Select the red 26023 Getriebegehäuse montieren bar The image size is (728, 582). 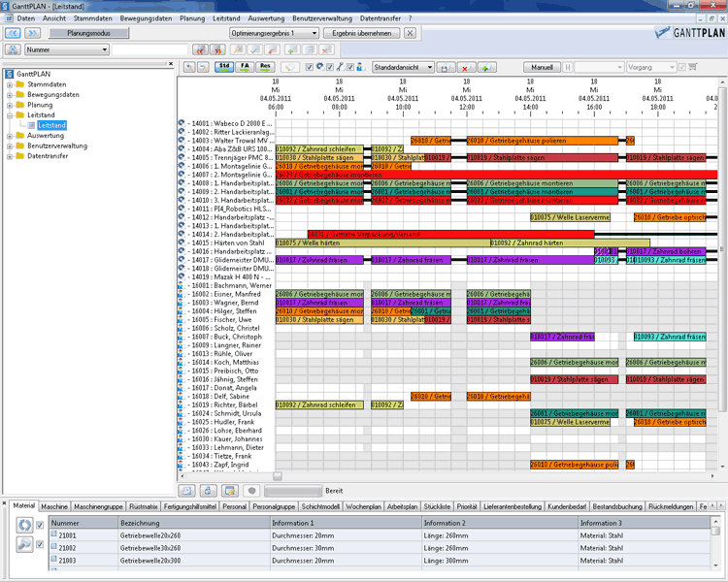pos(496,175)
